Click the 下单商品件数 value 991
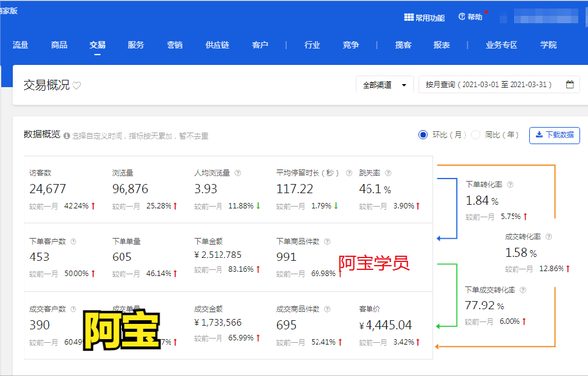 [286, 258]
